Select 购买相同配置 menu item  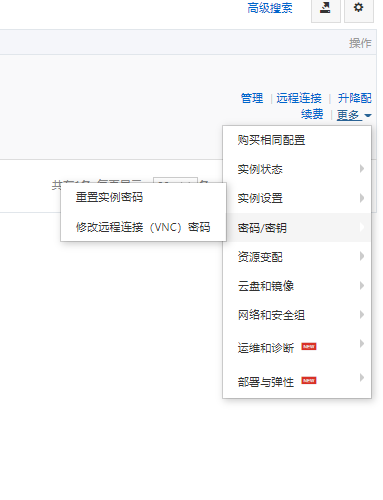point(297,140)
